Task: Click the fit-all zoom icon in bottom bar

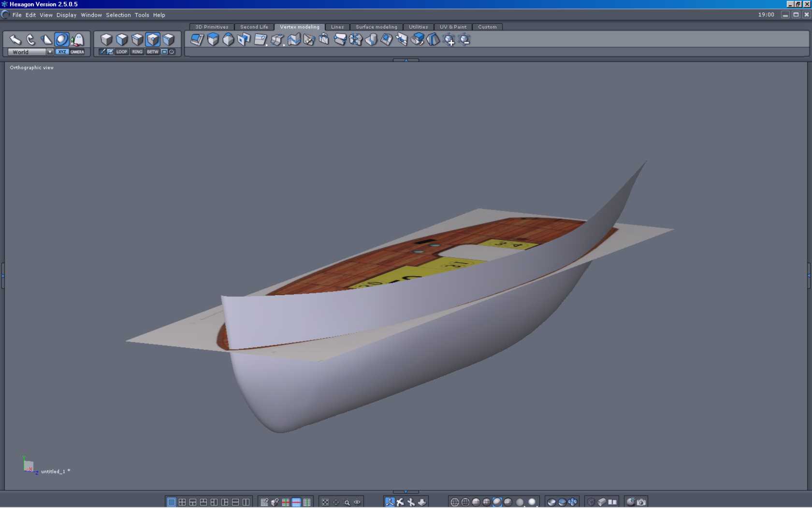Action: click(x=325, y=502)
